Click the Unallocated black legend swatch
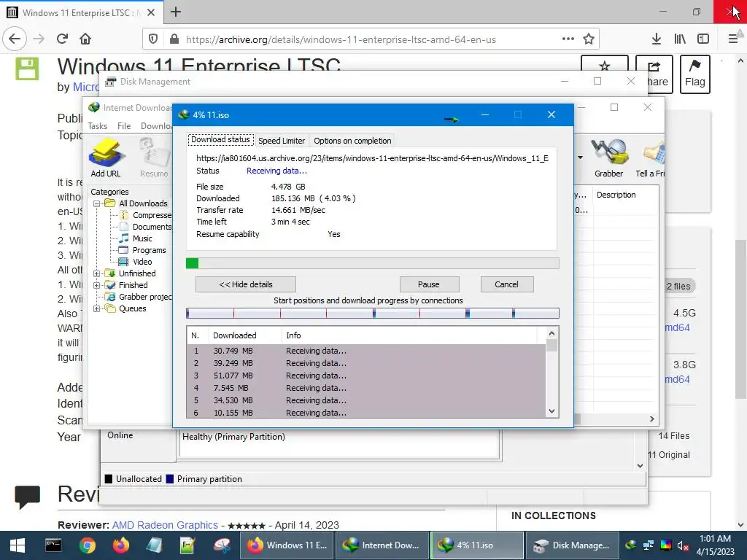Viewport: 747px width, 560px height. coord(109,479)
